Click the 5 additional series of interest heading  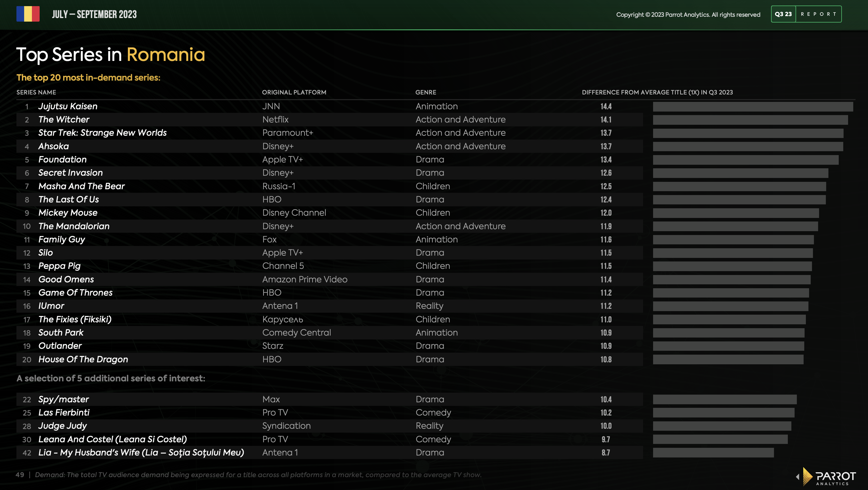[x=111, y=378]
